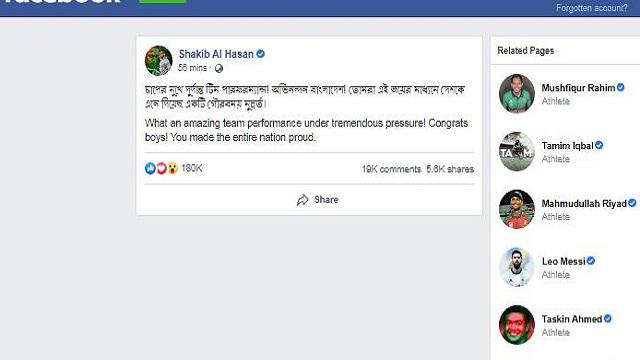
Task: Open Shakib Al Hasan's profile picture
Action: [x=158, y=61]
